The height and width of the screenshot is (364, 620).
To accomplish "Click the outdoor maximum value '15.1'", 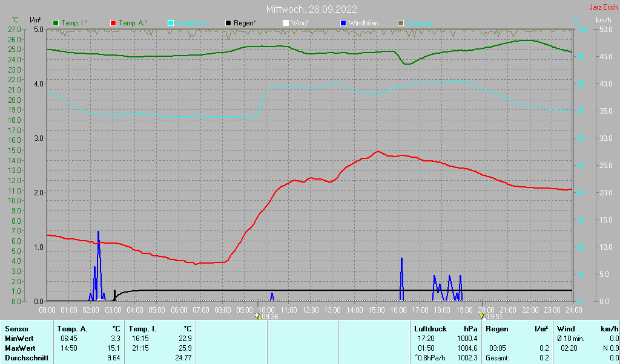I will [x=114, y=349].
